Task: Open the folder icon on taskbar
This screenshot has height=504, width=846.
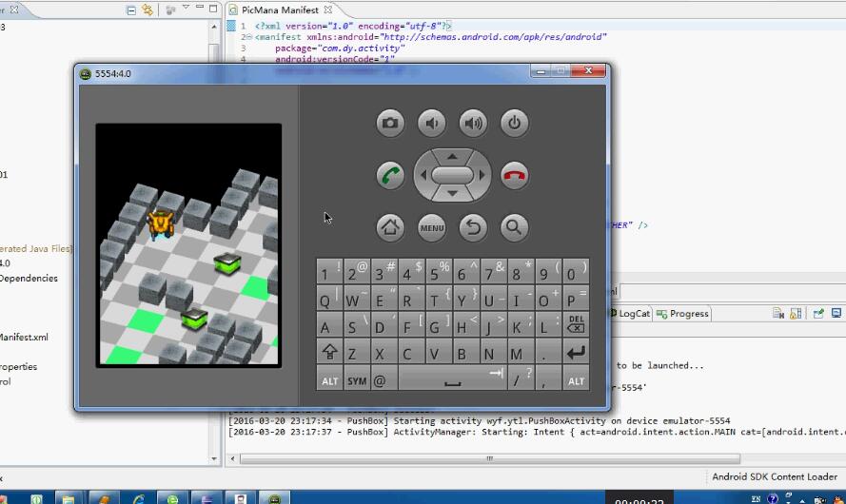Action: 68,498
